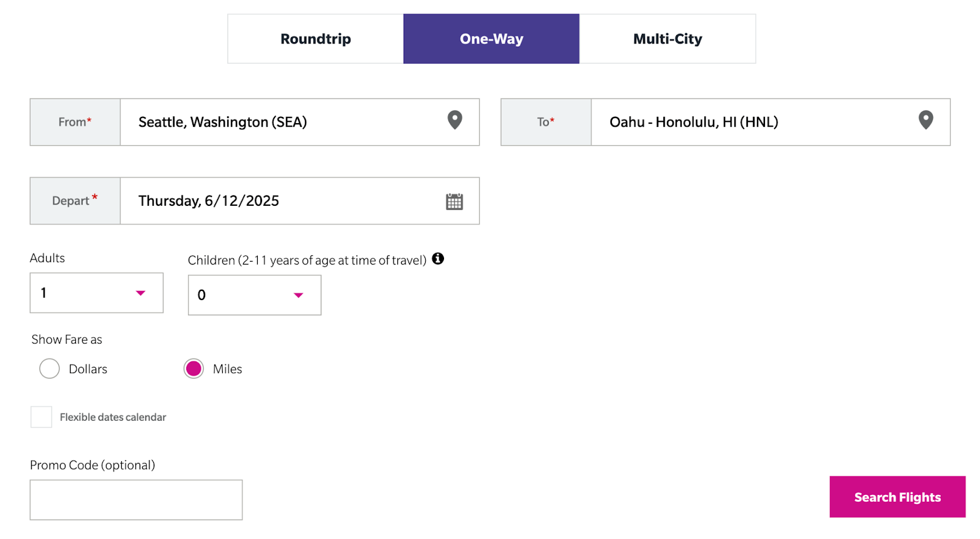
Task: Select the Miles fare option
Action: click(x=194, y=369)
